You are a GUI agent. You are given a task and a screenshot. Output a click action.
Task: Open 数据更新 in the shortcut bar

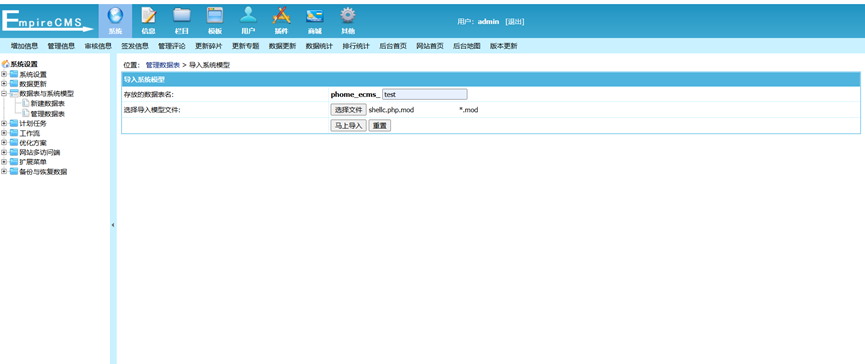tap(282, 46)
